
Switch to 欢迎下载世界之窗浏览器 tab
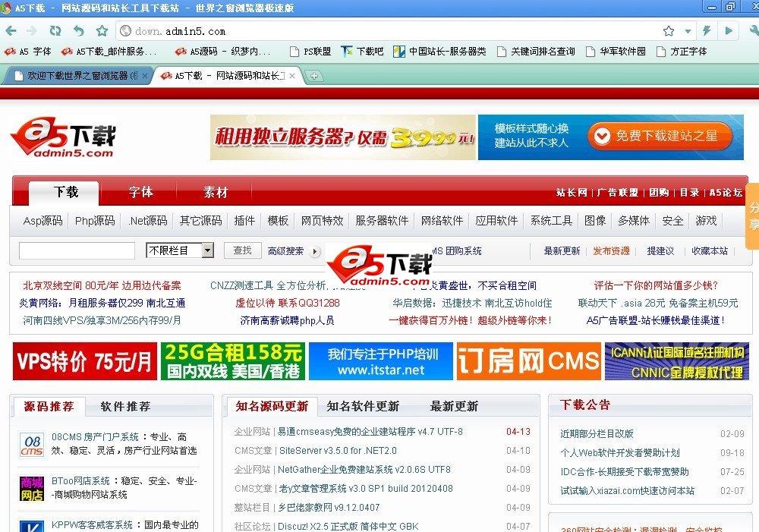(x=77, y=76)
